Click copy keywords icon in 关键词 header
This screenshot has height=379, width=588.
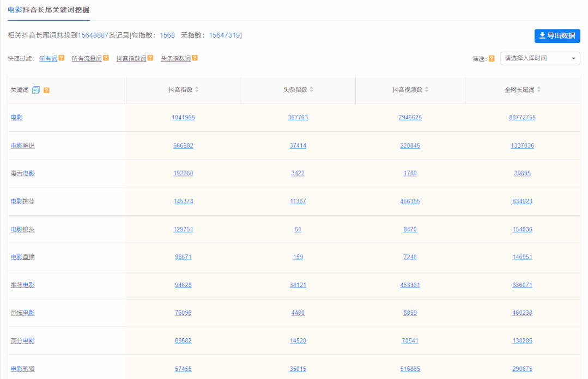36,90
